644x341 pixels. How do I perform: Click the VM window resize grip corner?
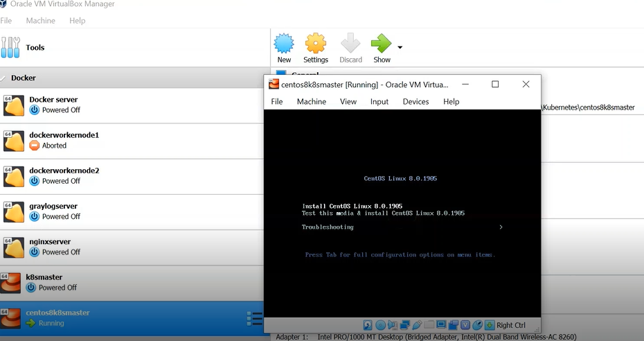click(537, 329)
